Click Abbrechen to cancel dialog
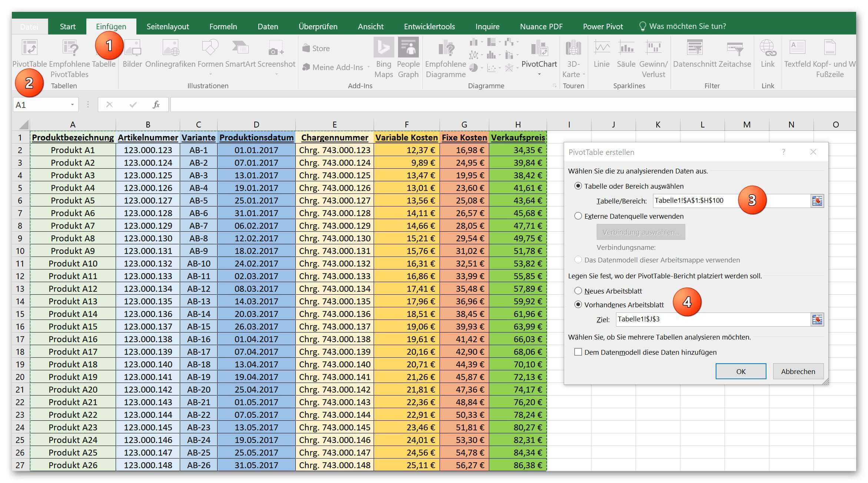Viewport: 868px width, 483px height. pos(798,371)
